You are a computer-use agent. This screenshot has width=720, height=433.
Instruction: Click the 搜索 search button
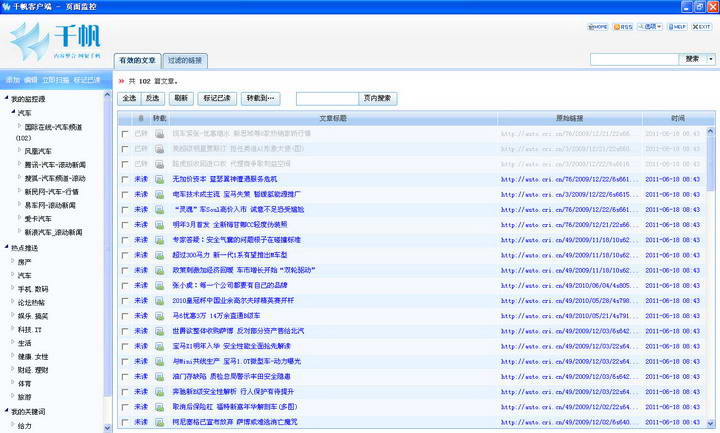coord(692,59)
